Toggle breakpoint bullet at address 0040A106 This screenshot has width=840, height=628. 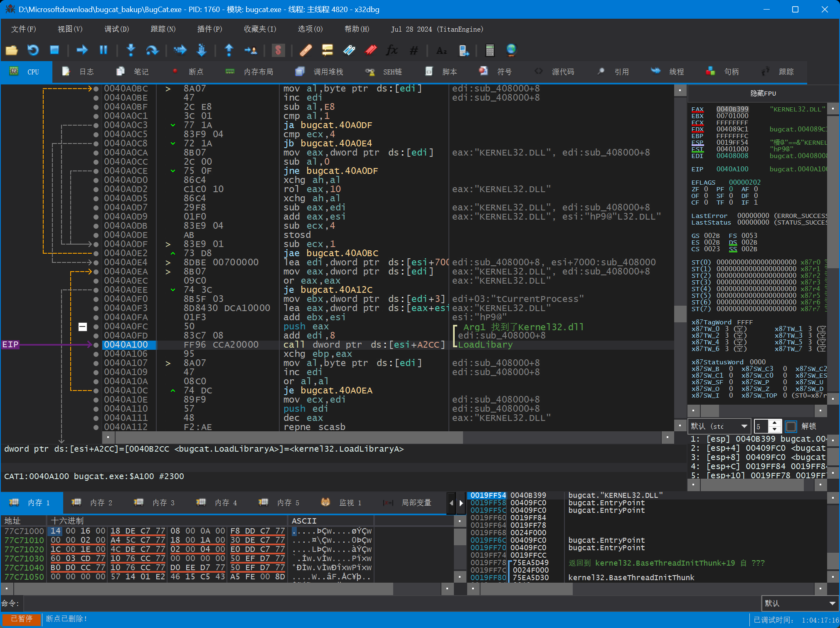point(96,354)
